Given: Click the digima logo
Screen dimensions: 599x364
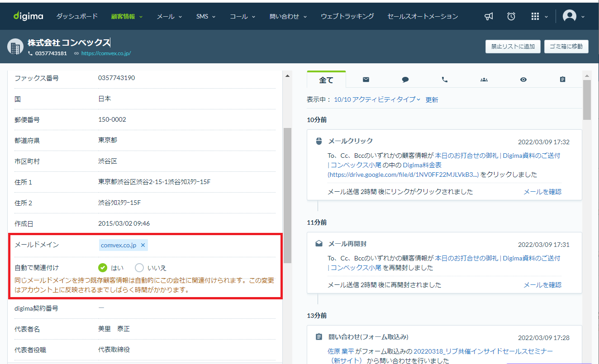Looking at the screenshot, I should [28, 16].
